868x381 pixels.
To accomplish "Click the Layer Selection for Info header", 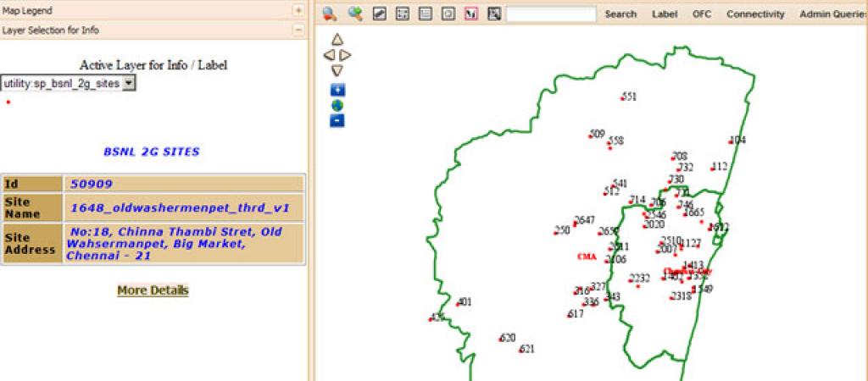I will pos(50,30).
